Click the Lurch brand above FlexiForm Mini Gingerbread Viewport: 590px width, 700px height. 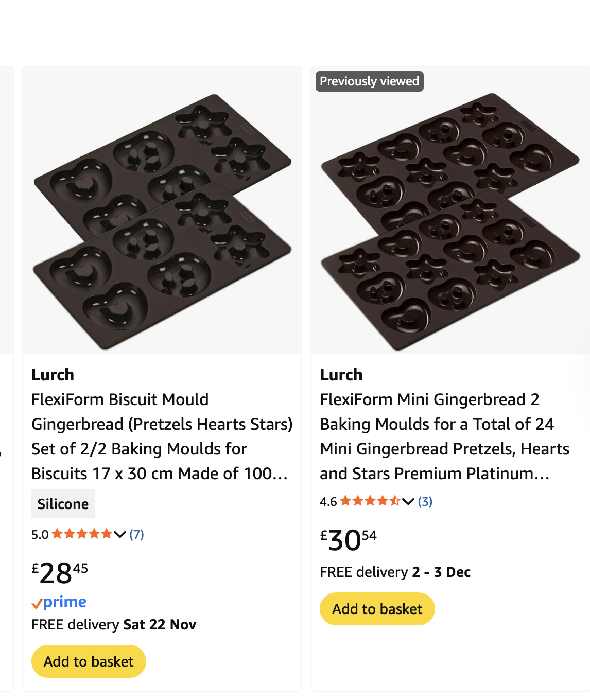click(341, 375)
